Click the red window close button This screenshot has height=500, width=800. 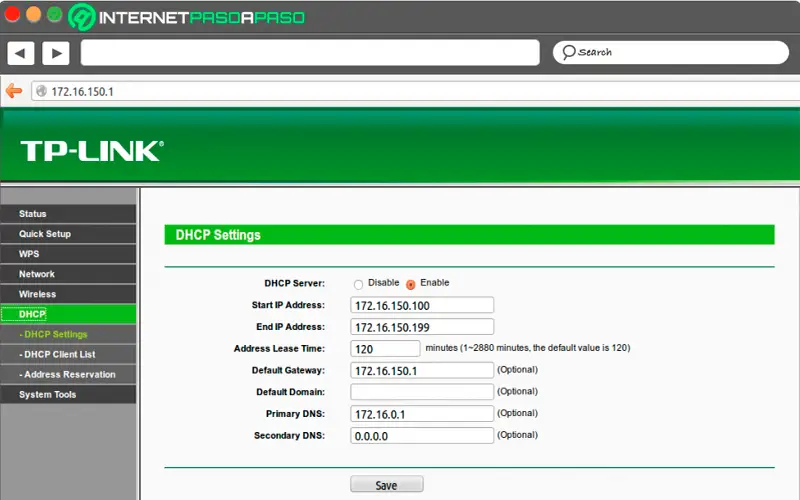[12, 14]
